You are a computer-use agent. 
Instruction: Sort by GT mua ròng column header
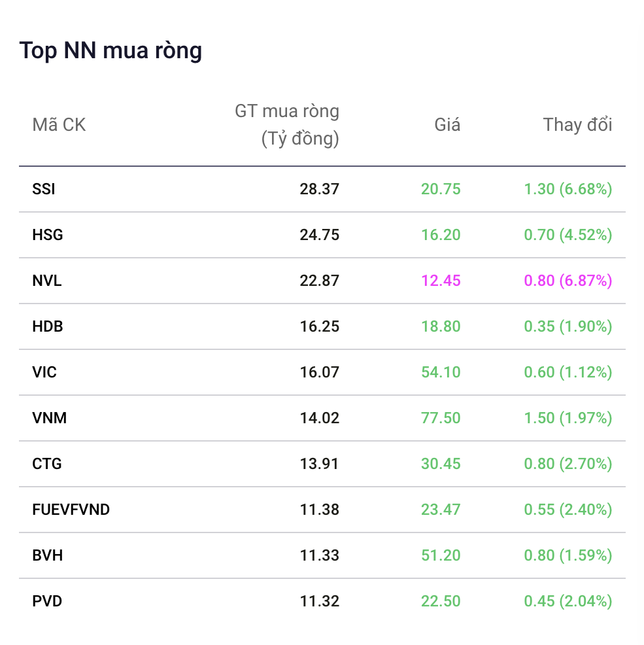287,125
